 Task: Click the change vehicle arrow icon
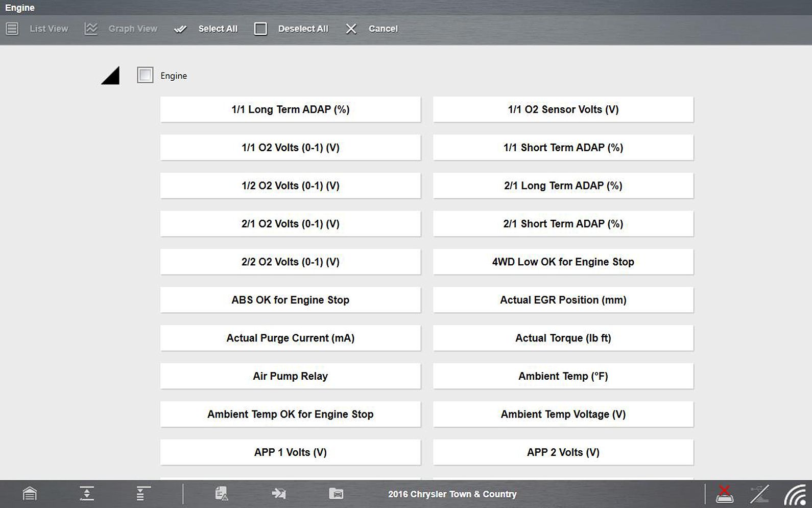(279, 494)
